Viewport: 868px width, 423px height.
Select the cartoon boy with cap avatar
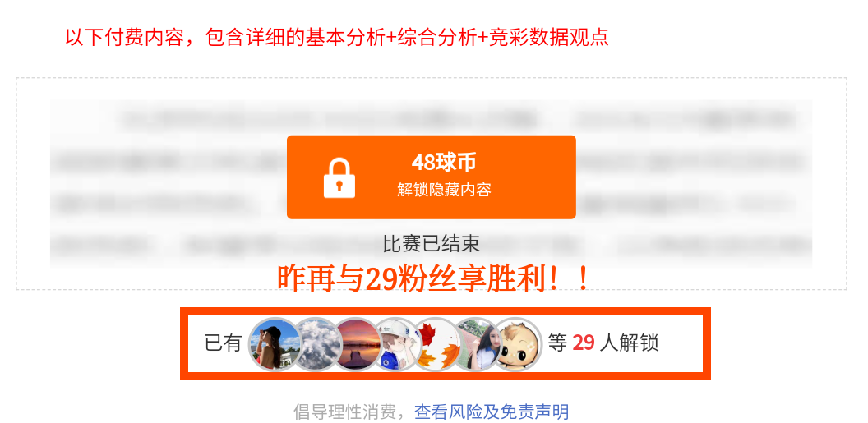tap(398, 344)
